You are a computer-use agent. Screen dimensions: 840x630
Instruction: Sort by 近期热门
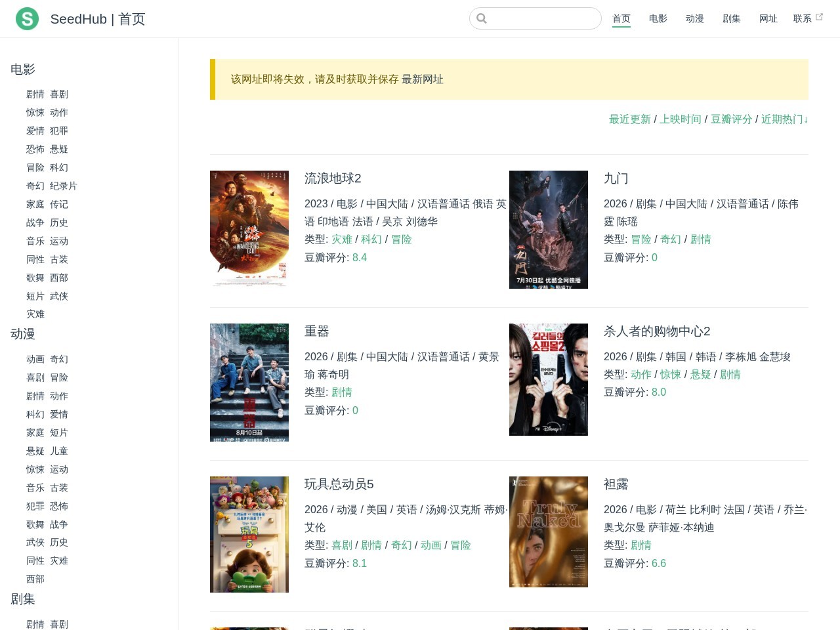(x=785, y=119)
